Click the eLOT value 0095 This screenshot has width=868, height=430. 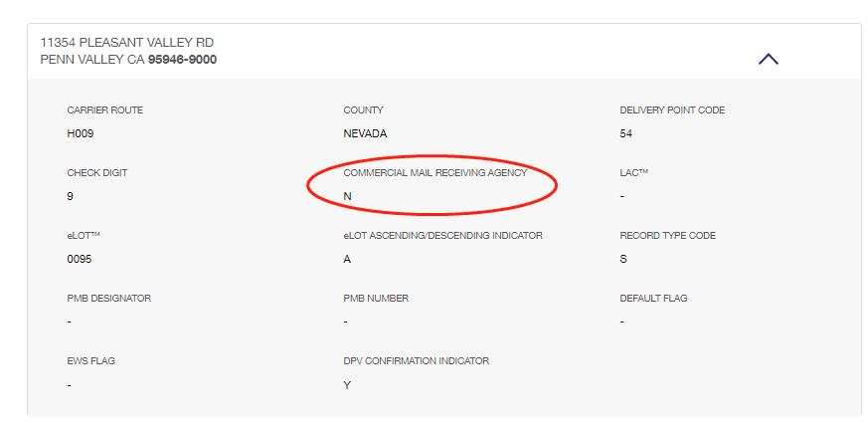pos(80,259)
